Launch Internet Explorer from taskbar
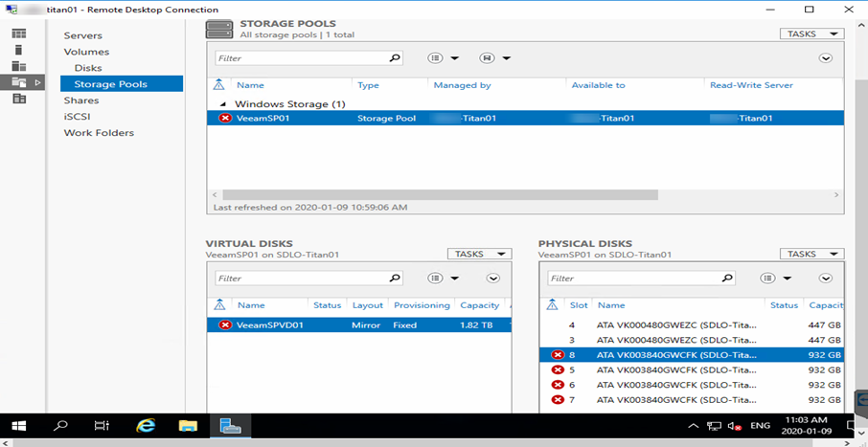 147,425
